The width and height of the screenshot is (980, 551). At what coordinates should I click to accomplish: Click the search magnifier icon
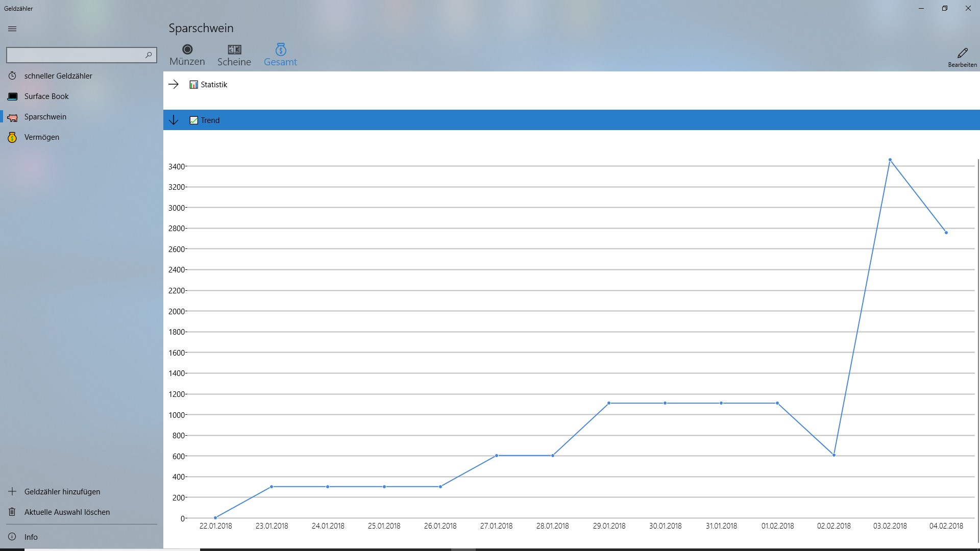tap(149, 55)
